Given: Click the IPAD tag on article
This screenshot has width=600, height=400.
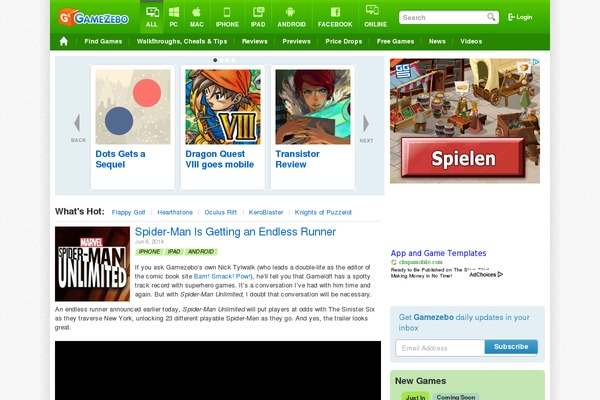Looking at the screenshot, I should (174, 251).
